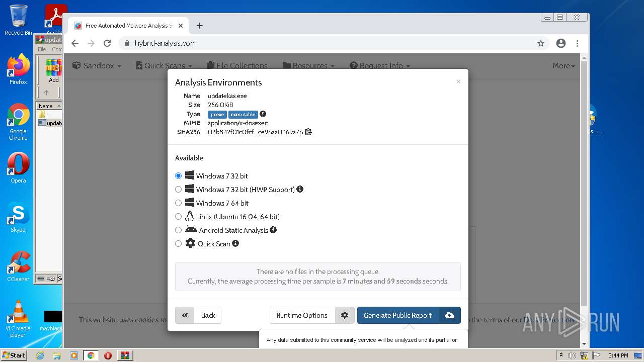Select the update file in WinRAR list
This screenshot has height=362, width=644.
point(50,123)
